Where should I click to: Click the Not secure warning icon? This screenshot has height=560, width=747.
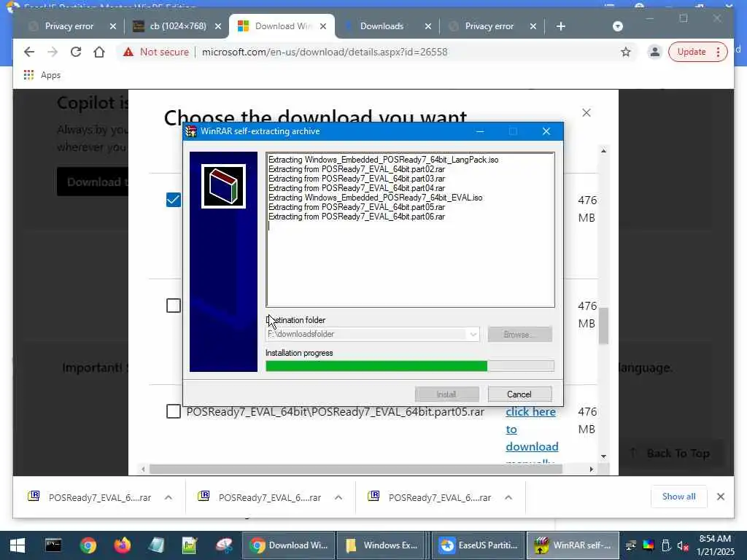(x=128, y=52)
